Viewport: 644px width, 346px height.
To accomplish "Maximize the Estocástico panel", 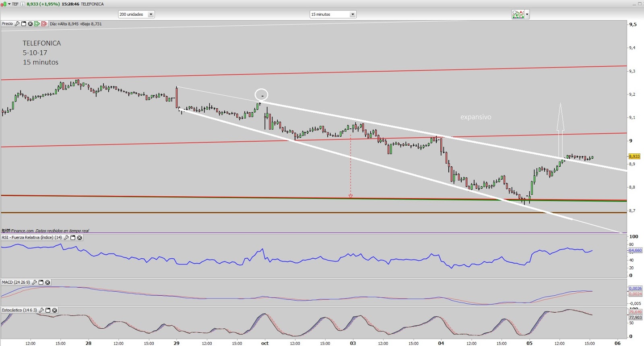I will 48,310.
